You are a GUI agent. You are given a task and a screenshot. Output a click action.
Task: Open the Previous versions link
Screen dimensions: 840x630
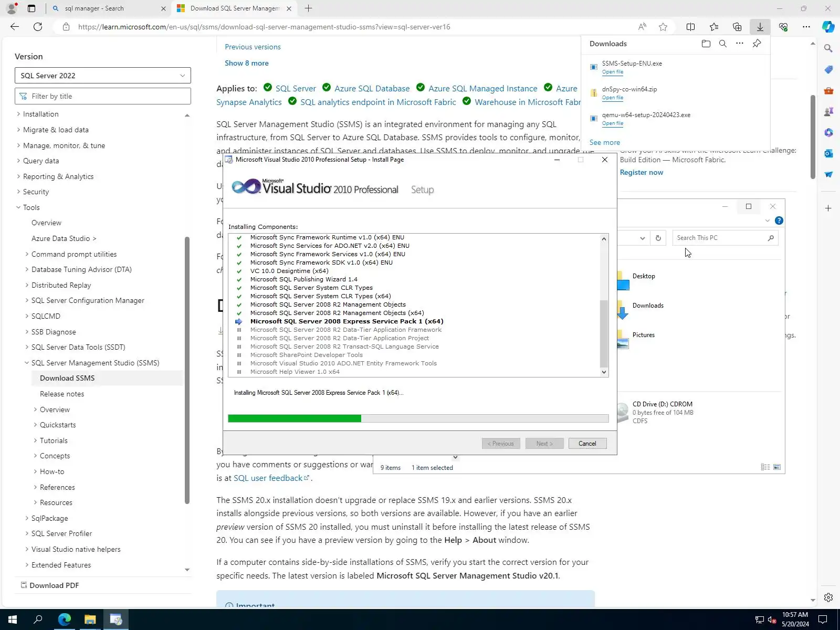pos(253,47)
